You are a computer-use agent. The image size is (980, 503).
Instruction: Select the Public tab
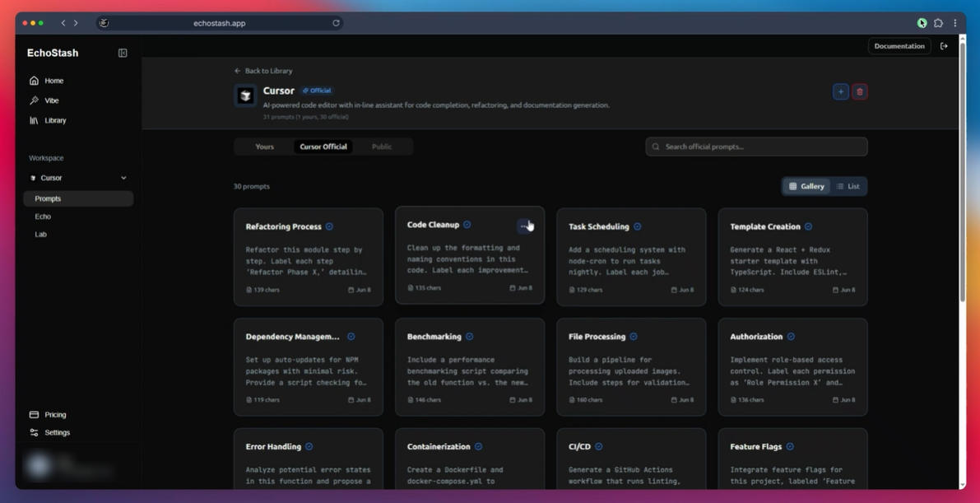tap(382, 147)
